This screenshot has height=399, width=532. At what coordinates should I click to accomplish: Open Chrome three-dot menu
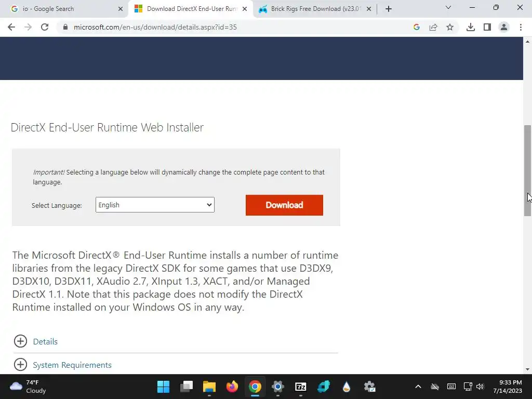521,27
